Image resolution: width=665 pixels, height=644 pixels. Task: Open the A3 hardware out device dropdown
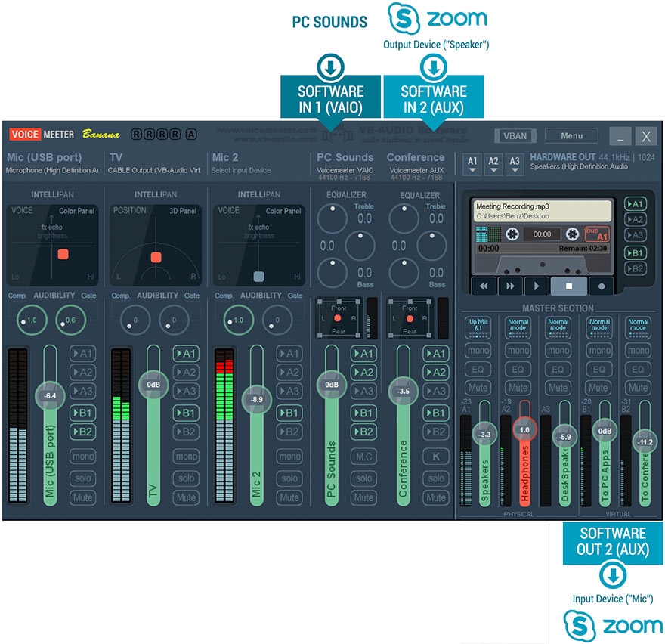click(x=515, y=164)
